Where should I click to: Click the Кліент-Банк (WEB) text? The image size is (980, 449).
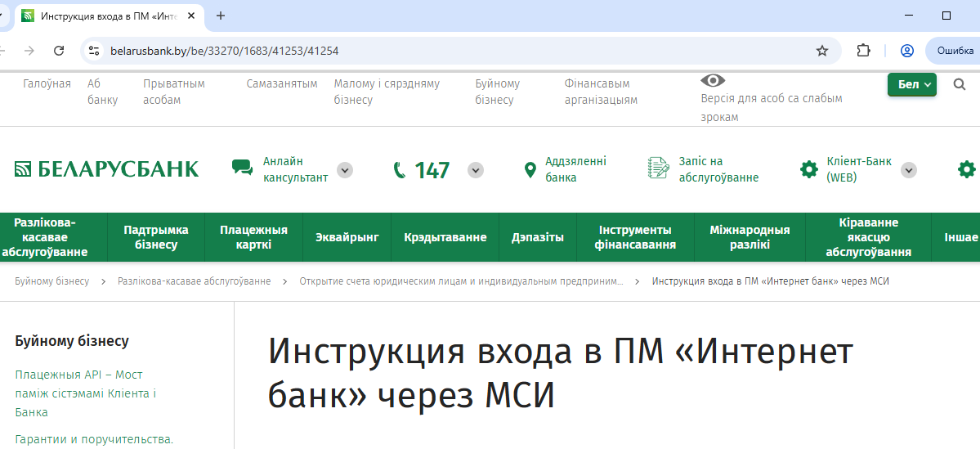tap(859, 169)
